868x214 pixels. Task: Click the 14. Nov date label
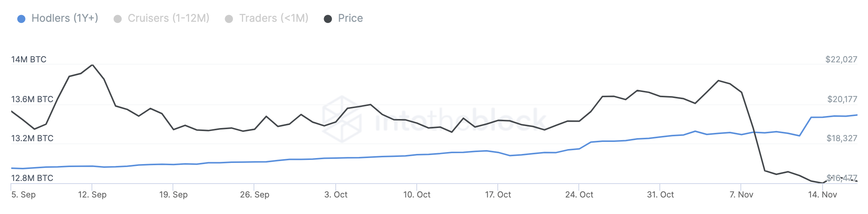pos(822,194)
